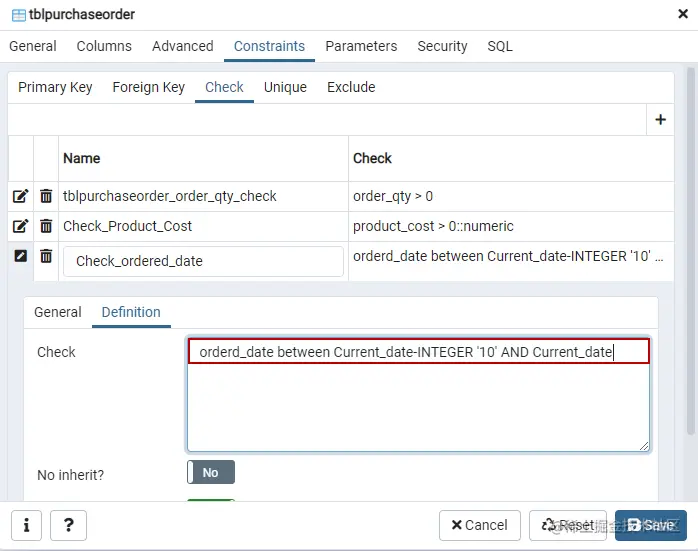Click into the Check definition text area
698x551 pixels.
click(x=418, y=394)
